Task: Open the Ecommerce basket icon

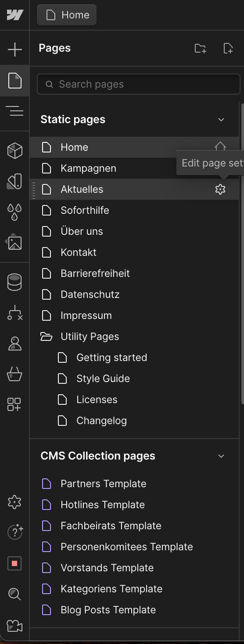Action: [14, 374]
